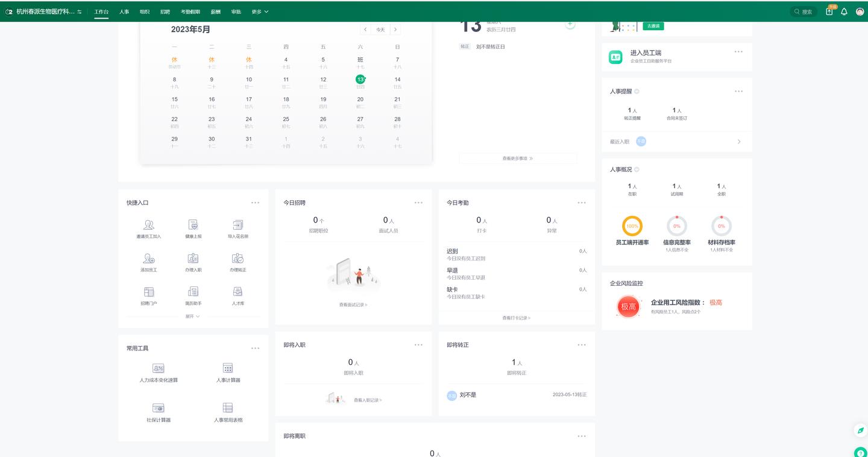The width and height of the screenshot is (868, 457).
Task: Select the 添加员工 icon
Action: 149,259
